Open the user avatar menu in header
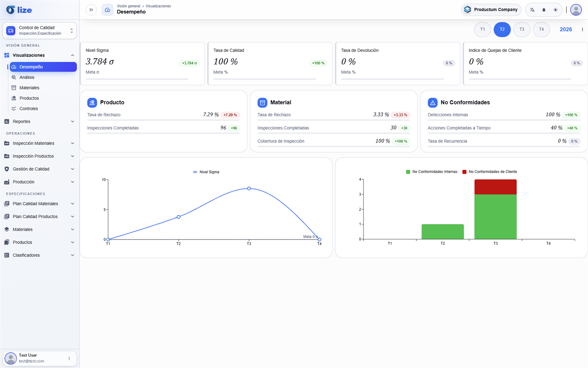Screen dimensions: 588x368 point(576,10)
